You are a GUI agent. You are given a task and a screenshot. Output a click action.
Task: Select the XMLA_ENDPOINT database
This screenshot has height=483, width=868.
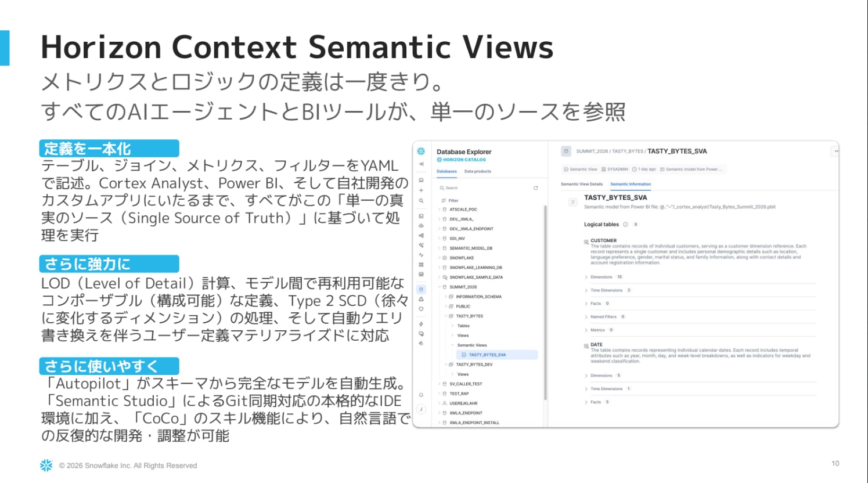click(466, 413)
